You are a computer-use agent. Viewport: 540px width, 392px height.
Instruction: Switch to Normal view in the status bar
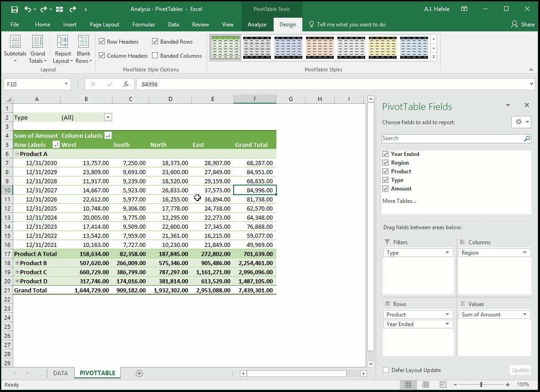408,384
